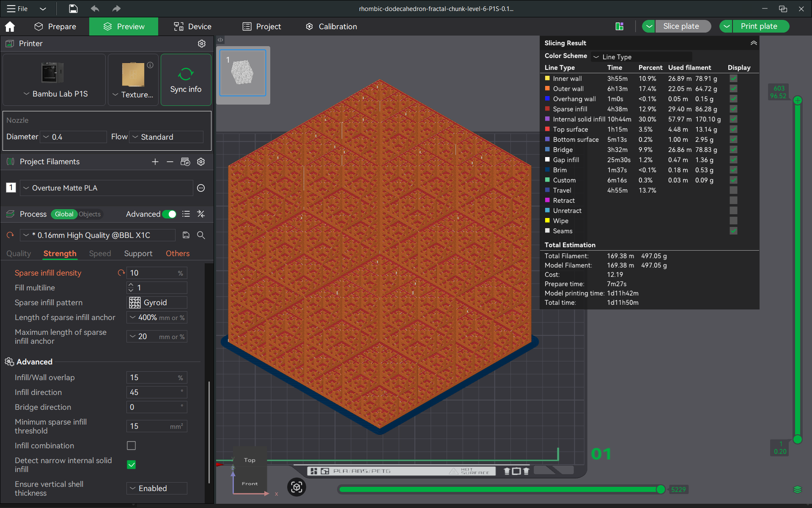Uncheck Detect narrow internal solid infill
Viewport: 812px width, 508px height.
[x=132, y=465]
